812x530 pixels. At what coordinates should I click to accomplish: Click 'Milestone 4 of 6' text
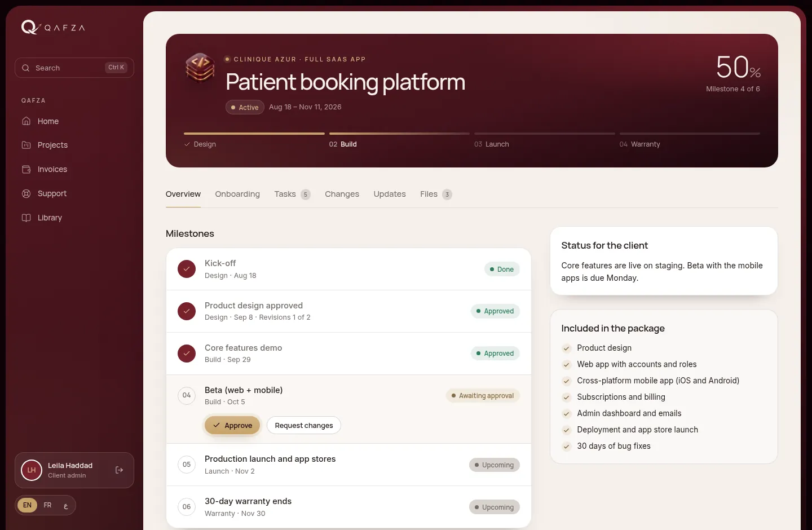(x=733, y=89)
